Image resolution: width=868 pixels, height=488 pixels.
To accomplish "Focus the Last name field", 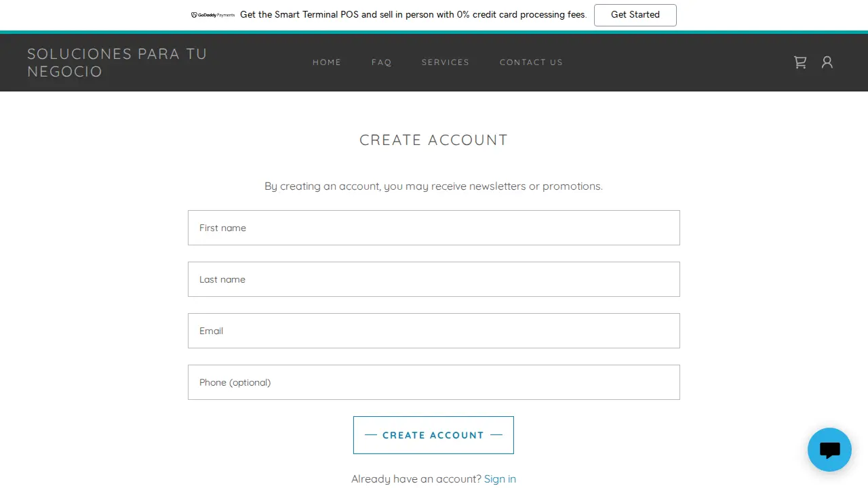I will click(x=434, y=279).
